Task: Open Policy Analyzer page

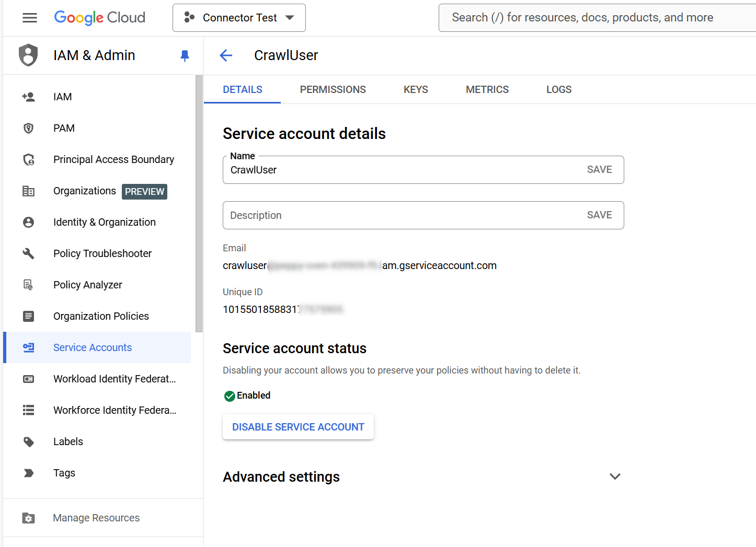Action: click(x=97, y=285)
